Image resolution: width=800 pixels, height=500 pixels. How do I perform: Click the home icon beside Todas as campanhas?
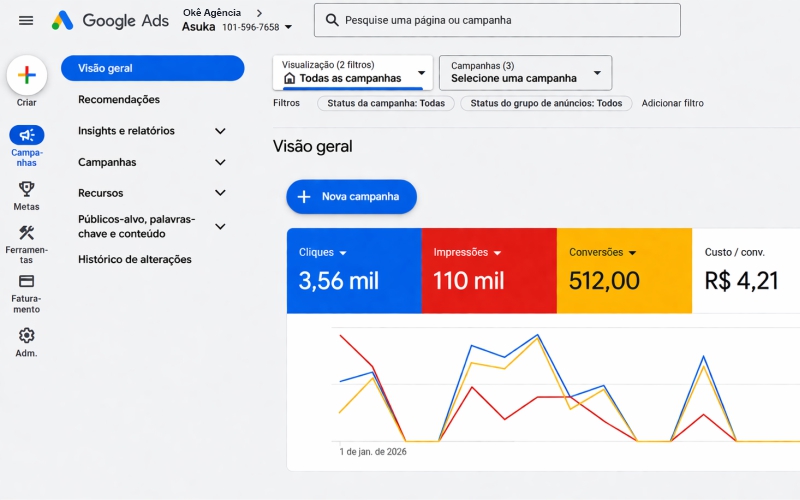click(289, 78)
